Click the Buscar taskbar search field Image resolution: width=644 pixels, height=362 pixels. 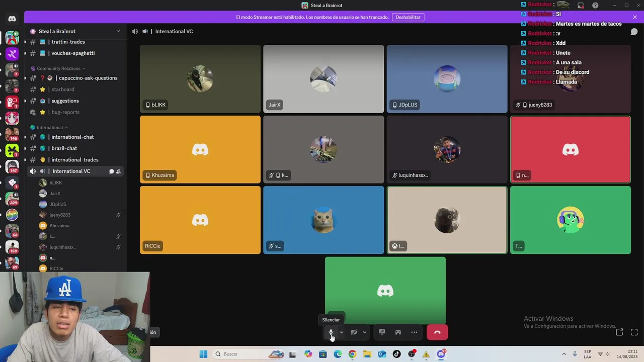coord(250,354)
